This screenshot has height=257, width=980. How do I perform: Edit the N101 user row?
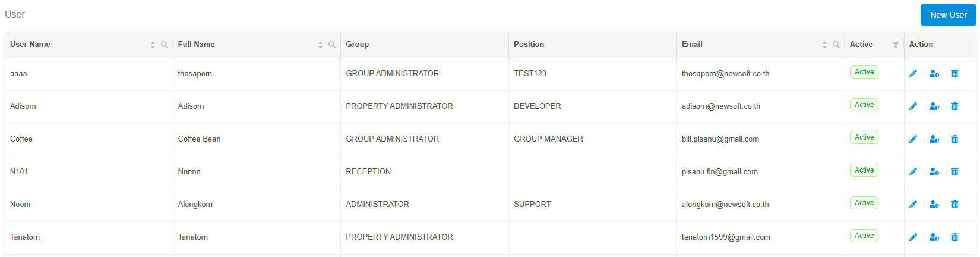click(913, 172)
